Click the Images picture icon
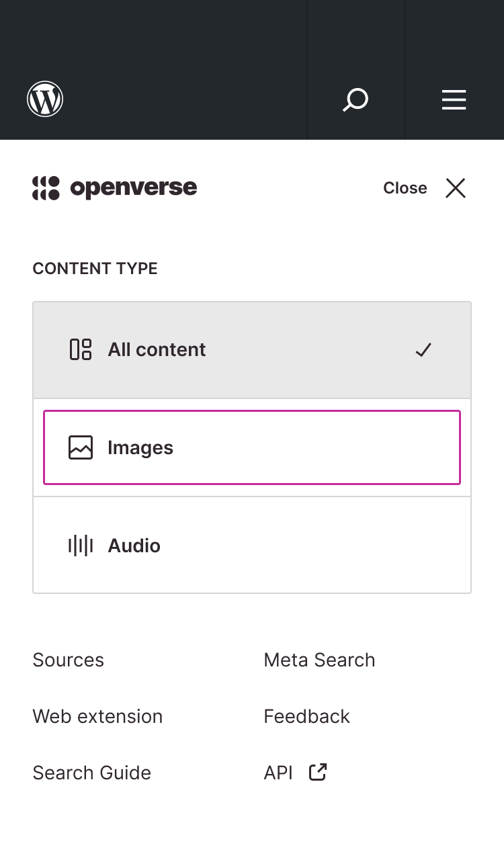Image resolution: width=504 pixels, height=868 pixels. click(81, 447)
